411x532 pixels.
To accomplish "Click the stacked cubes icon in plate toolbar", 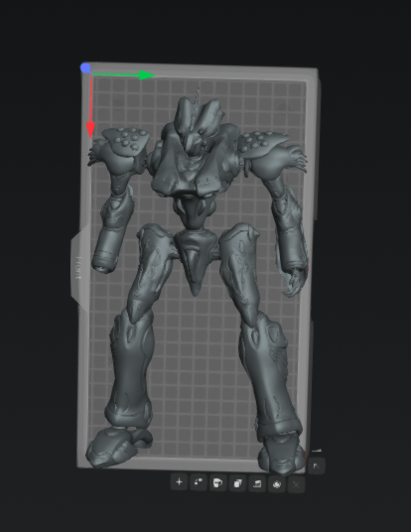I will point(237,482).
